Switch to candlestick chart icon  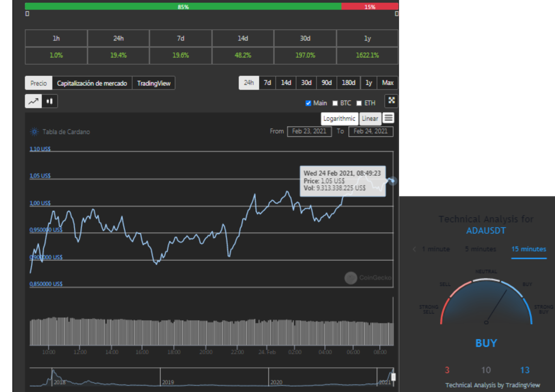50,101
